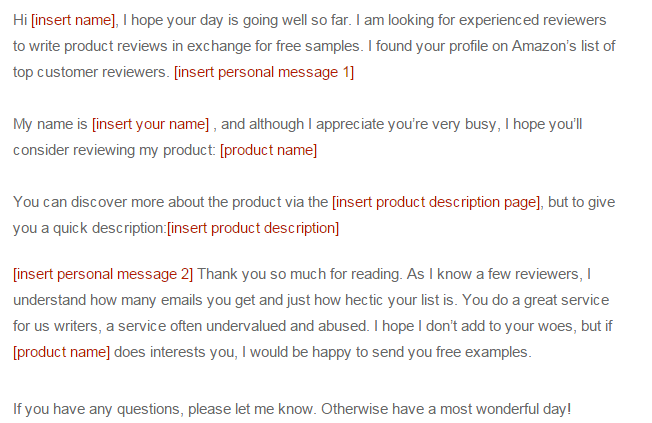
Task: Click the phrase 'top customer reviewers'
Action: [89, 72]
